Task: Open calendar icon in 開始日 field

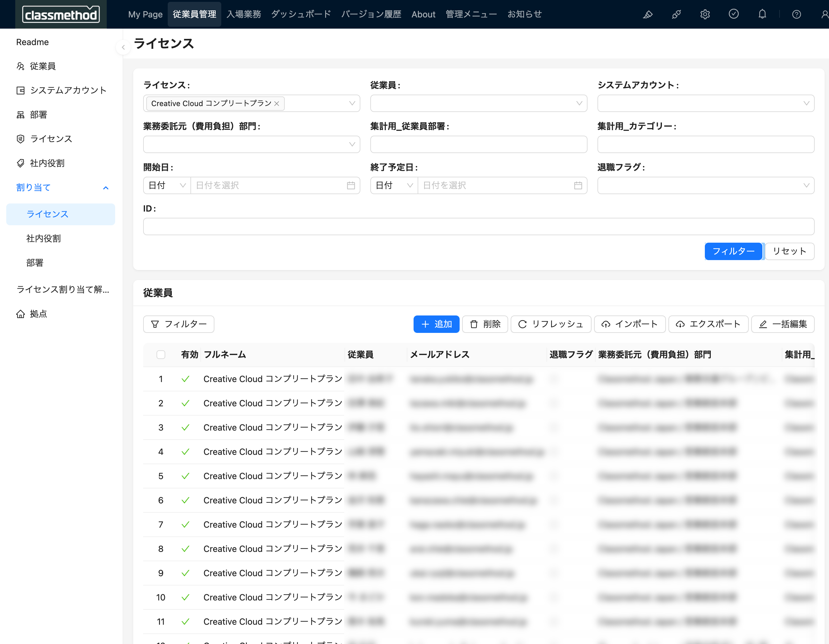Action: tap(351, 185)
